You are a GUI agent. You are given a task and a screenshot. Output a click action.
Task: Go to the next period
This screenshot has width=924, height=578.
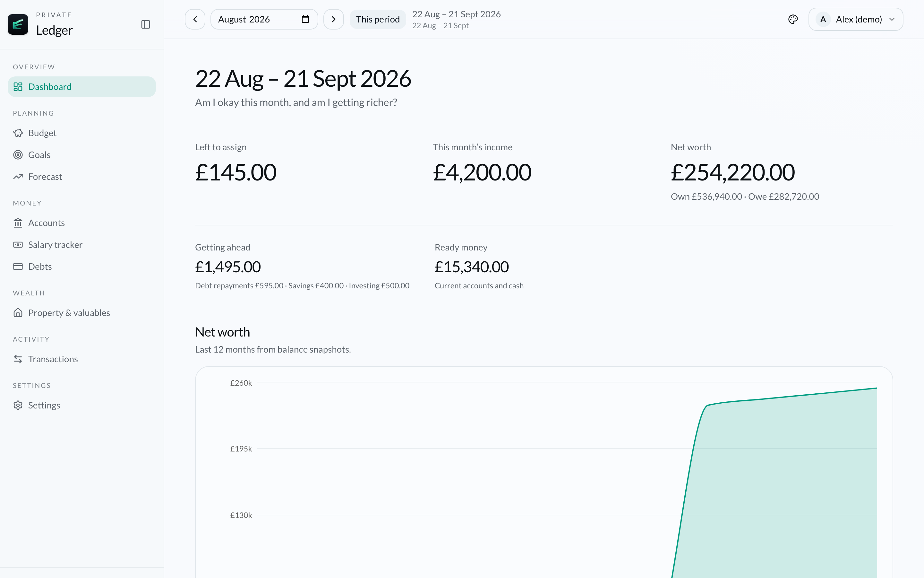click(x=333, y=19)
